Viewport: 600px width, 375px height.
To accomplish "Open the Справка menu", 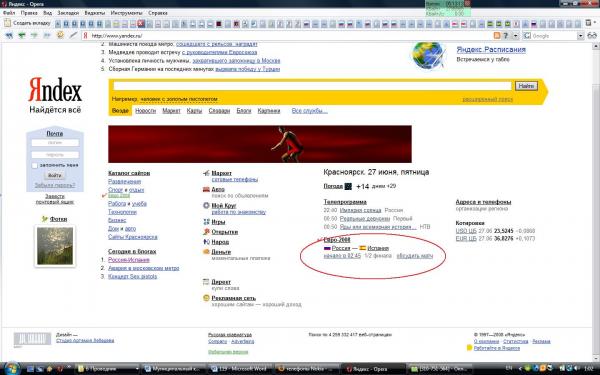I will [x=158, y=13].
